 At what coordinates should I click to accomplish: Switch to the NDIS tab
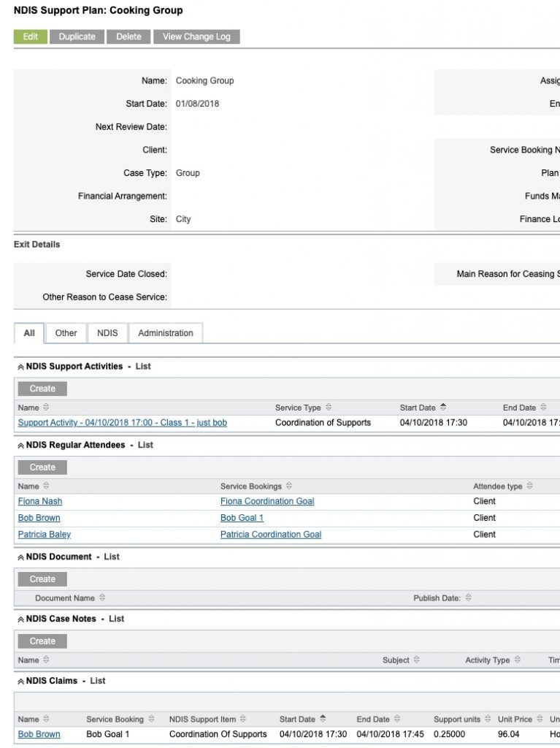pos(107,333)
